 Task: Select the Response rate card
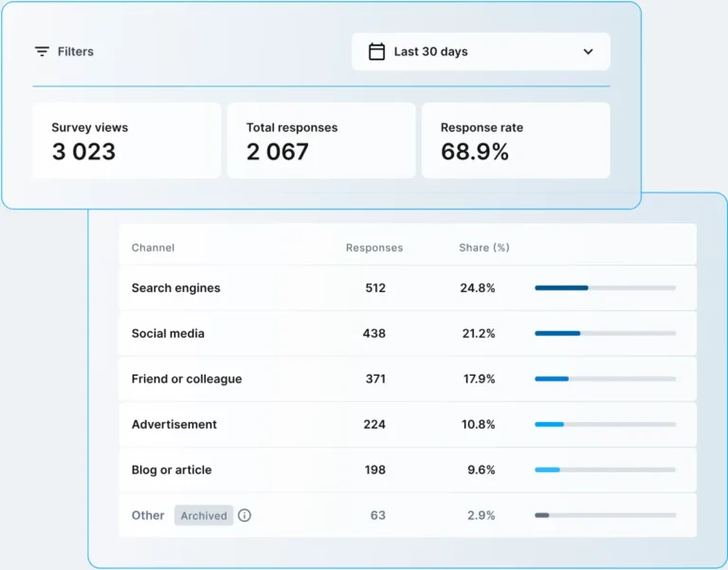[516, 140]
